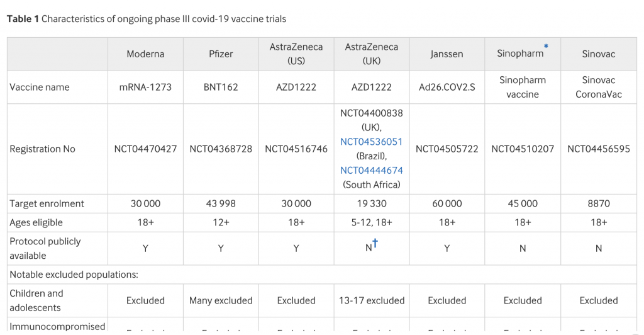644x335 pixels.
Task: Select the Sinopharm vaccine name cell
Action: click(x=523, y=87)
